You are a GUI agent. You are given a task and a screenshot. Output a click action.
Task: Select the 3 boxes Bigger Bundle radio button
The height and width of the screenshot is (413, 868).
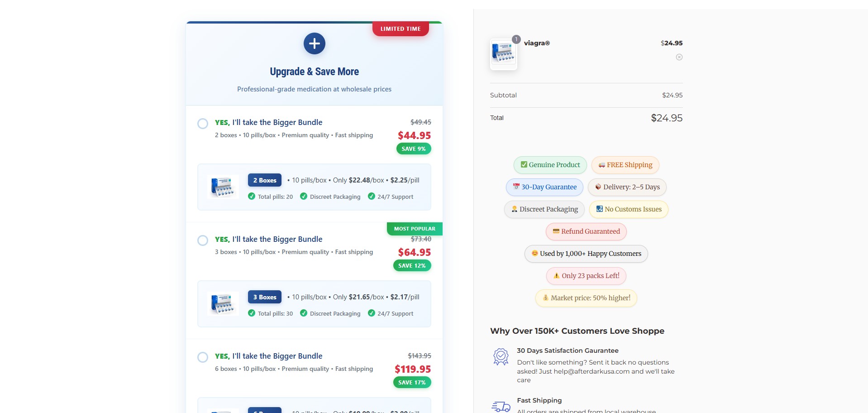coord(203,240)
